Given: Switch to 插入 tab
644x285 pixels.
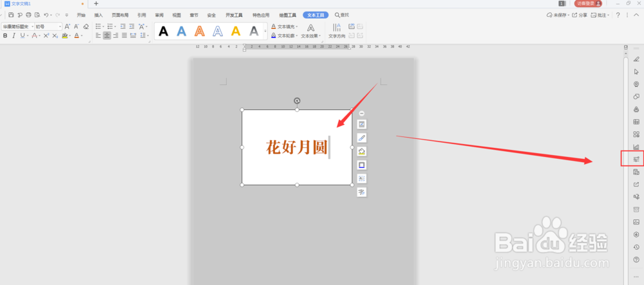Looking at the screenshot, I should [x=99, y=15].
